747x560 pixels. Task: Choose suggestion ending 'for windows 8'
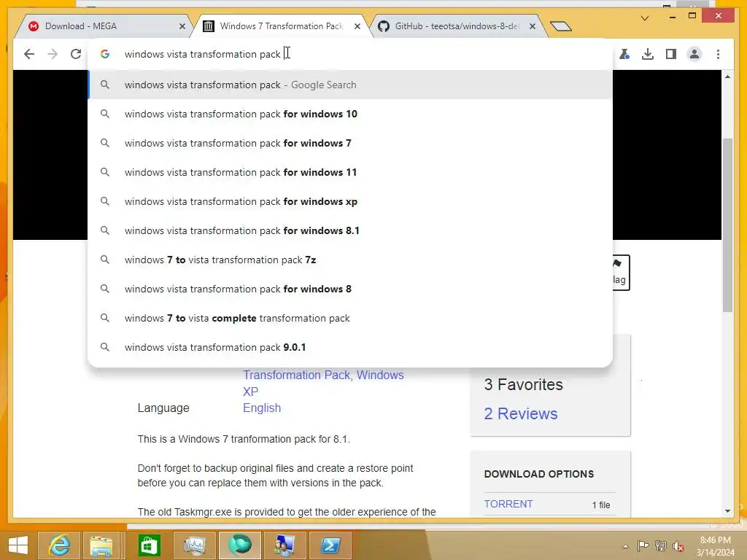point(350,289)
